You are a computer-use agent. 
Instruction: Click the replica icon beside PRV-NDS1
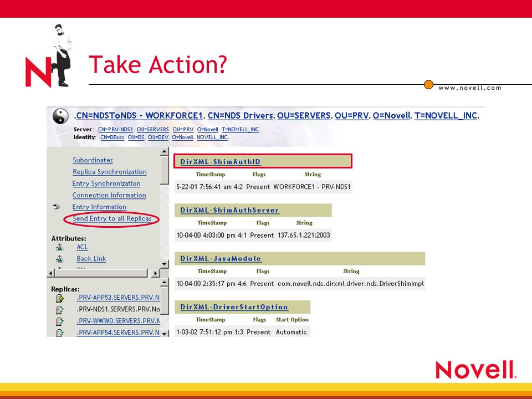[x=60, y=310]
